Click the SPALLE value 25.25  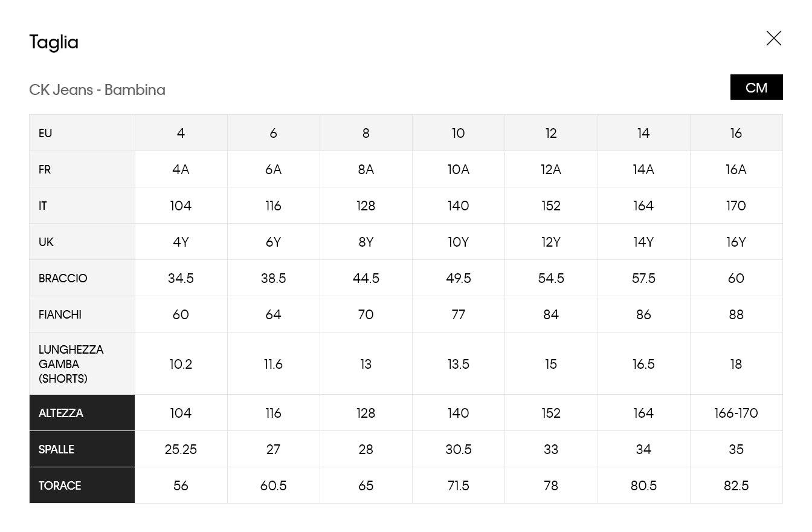181,449
